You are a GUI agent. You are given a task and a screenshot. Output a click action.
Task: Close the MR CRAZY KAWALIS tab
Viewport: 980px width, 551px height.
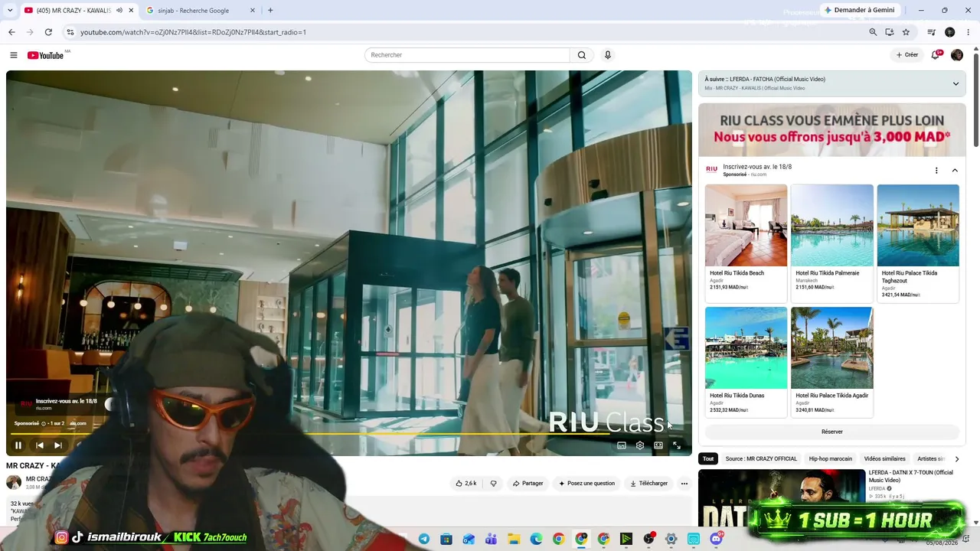click(131, 11)
